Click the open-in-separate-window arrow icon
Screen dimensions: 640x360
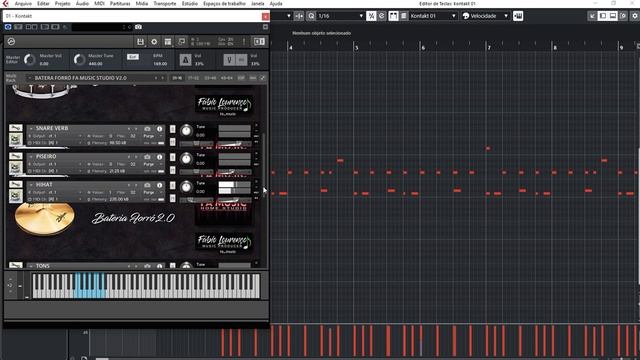point(592,16)
